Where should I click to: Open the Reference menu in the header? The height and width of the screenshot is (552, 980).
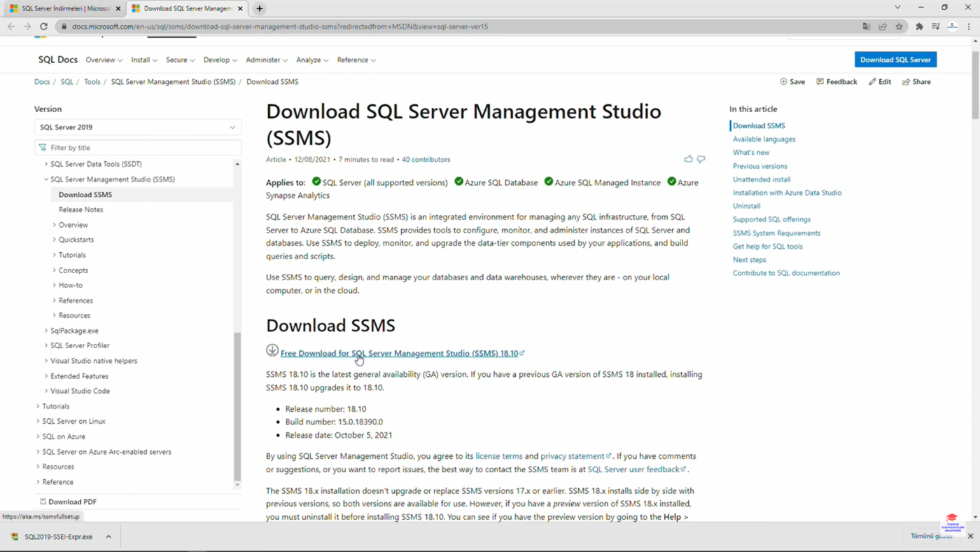pyautogui.click(x=356, y=60)
